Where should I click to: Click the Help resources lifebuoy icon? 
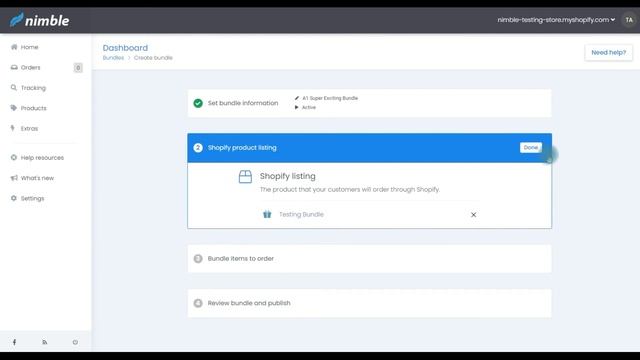click(x=14, y=157)
